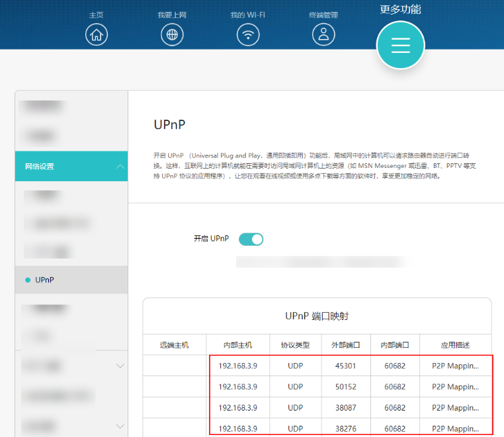Select the 网络设置 sidebar menu
This screenshot has width=504, height=437.
click(x=71, y=166)
